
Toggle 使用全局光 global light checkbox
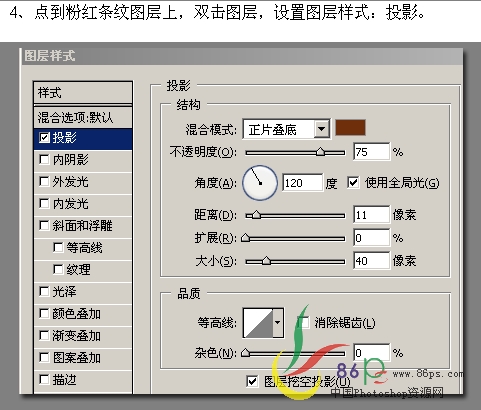pos(353,183)
